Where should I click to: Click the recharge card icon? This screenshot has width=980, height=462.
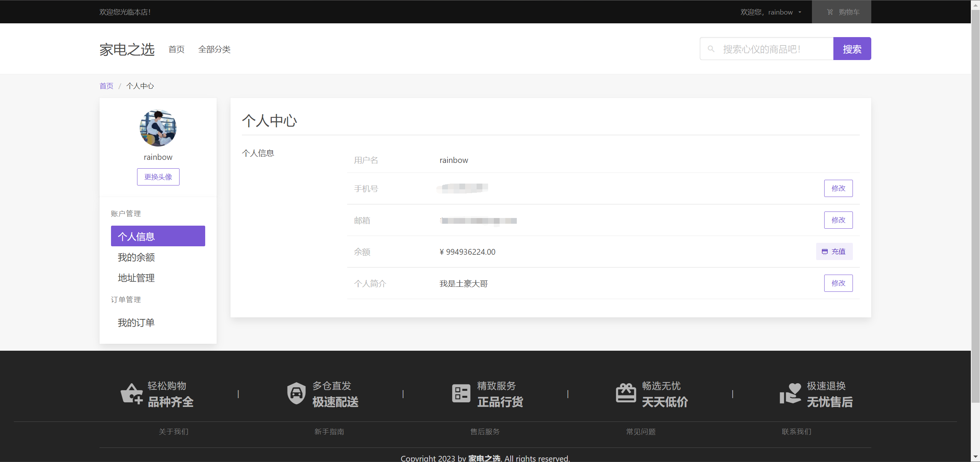(825, 252)
